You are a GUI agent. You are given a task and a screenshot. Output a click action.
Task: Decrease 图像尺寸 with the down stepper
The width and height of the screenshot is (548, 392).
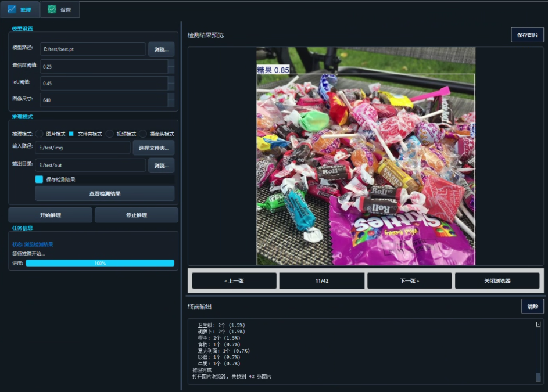coord(171,103)
